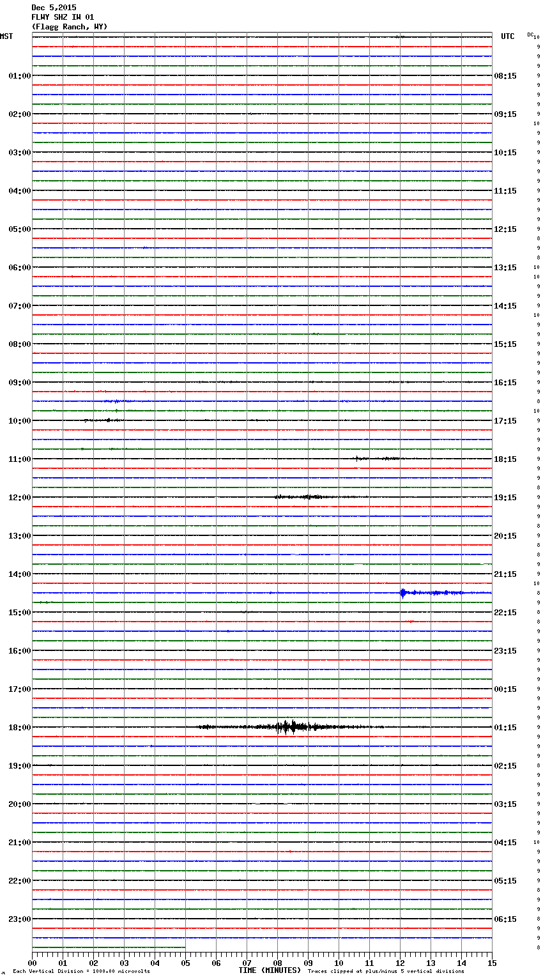Select the 21:00 MST row label

pos(19,843)
